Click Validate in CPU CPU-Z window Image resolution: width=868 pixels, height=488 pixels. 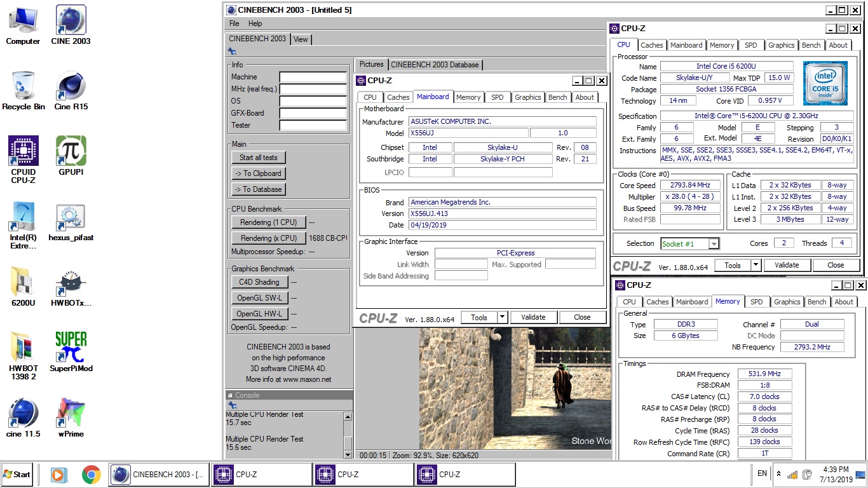[x=787, y=265]
